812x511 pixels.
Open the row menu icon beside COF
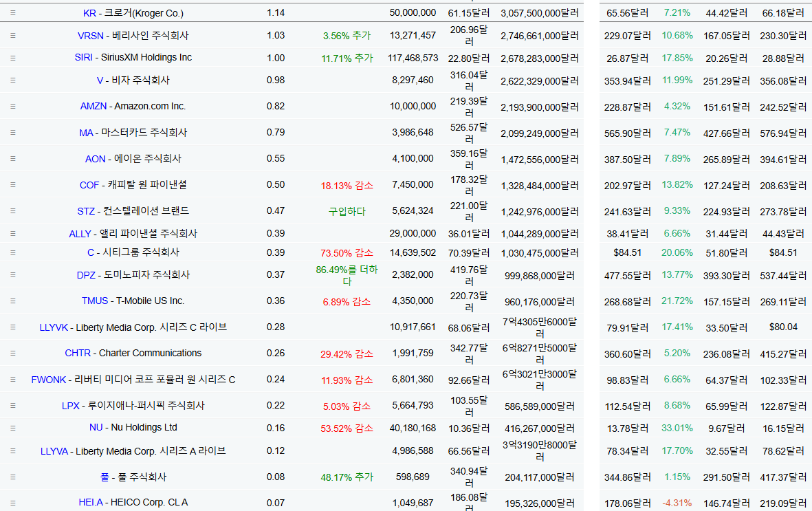(x=13, y=185)
